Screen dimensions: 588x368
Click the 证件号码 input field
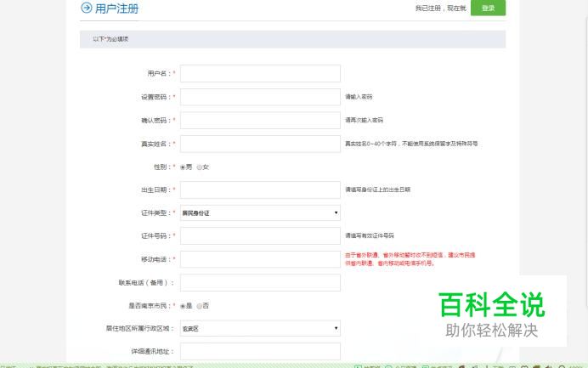[x=260, y=236]
